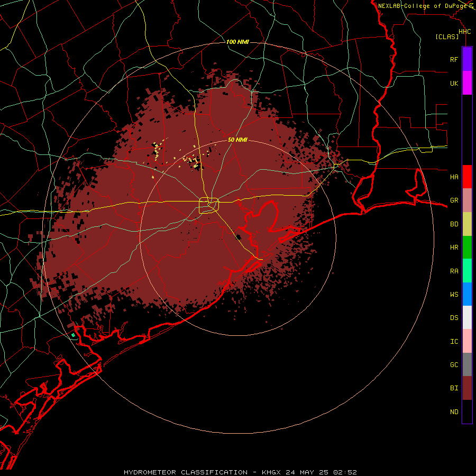Click the IC legend label

point(454,342)
